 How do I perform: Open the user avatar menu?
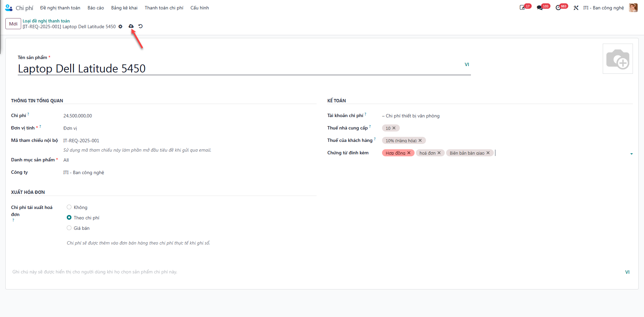pyautogui.click(x=633, y=8)
